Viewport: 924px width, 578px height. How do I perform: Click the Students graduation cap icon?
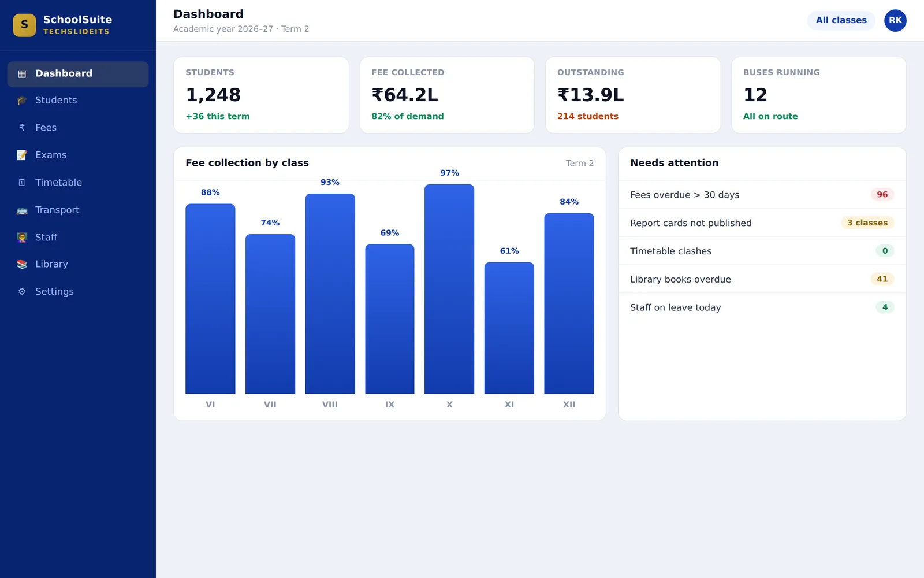point(22,101)
